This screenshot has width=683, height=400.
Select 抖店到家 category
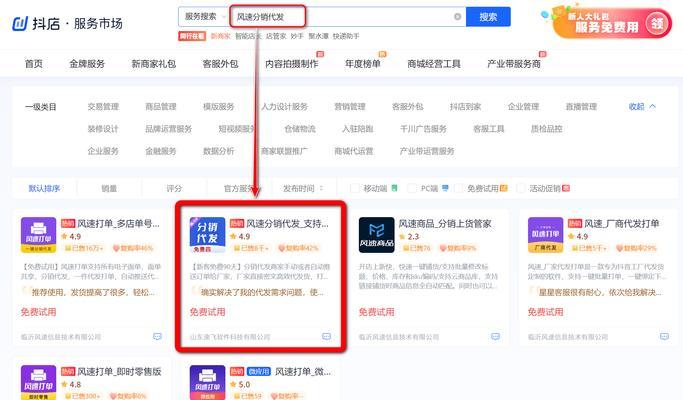[466, 106]
